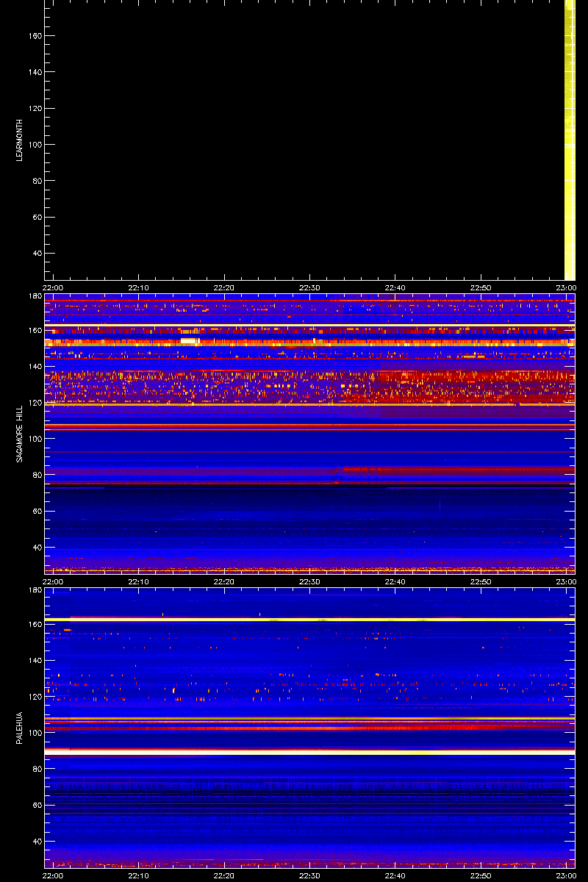Click the 80 frequency tick on Sagamore Hill axis

(36, 475)
